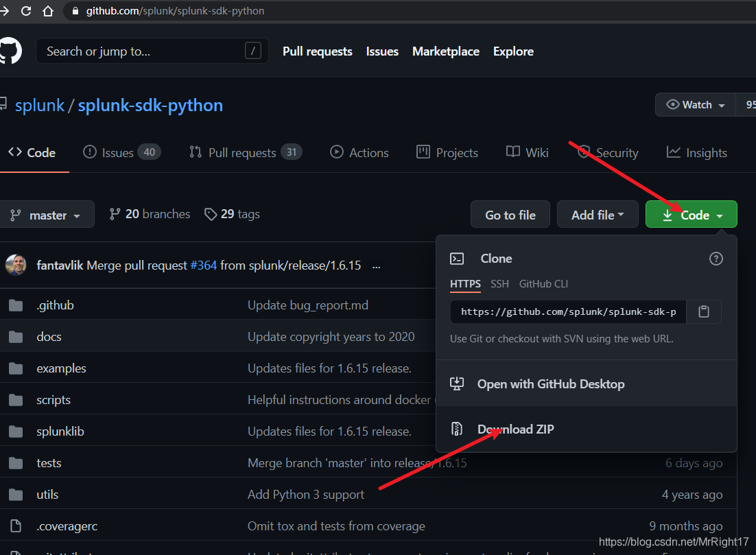Viewport: 756px width, 555px height.
Task: Click the GitHub Desktop download icon
Action: coord(457,383)
